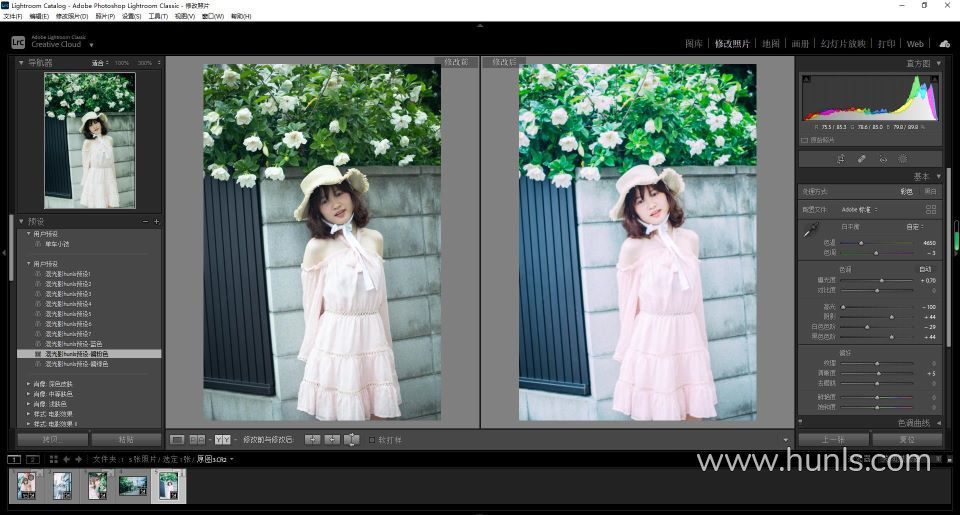Image resolution: width=960 pixels, height=515 pixels.
Task: Switch to the R|A reference view icon
Action: tap(197, 440)
